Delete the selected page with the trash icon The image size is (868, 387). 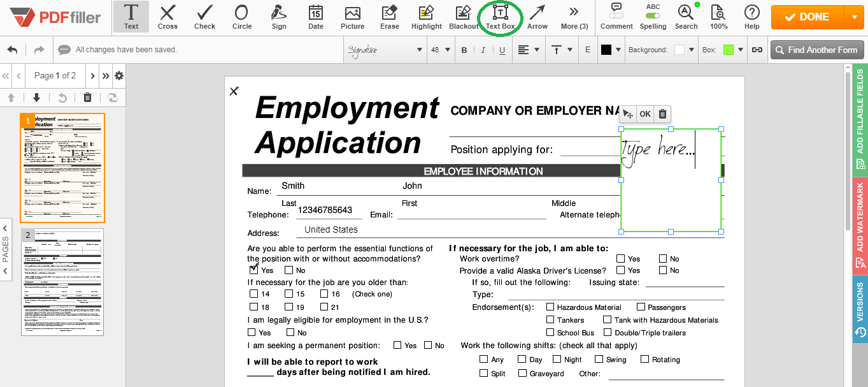[87, 98]
